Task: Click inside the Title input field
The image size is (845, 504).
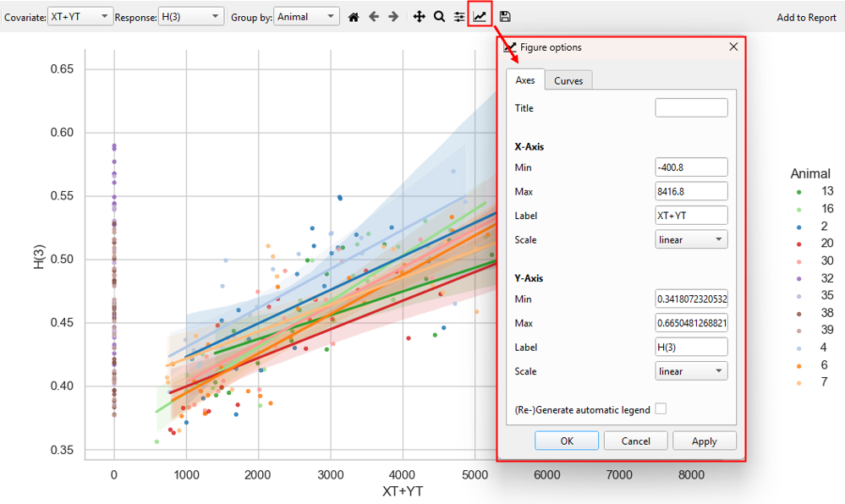Action: 690,107
